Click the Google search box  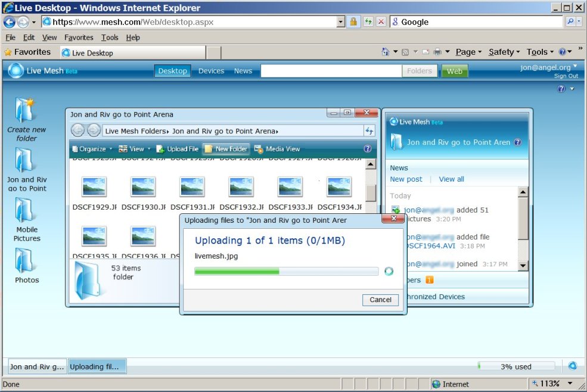(x=476, y=21)
